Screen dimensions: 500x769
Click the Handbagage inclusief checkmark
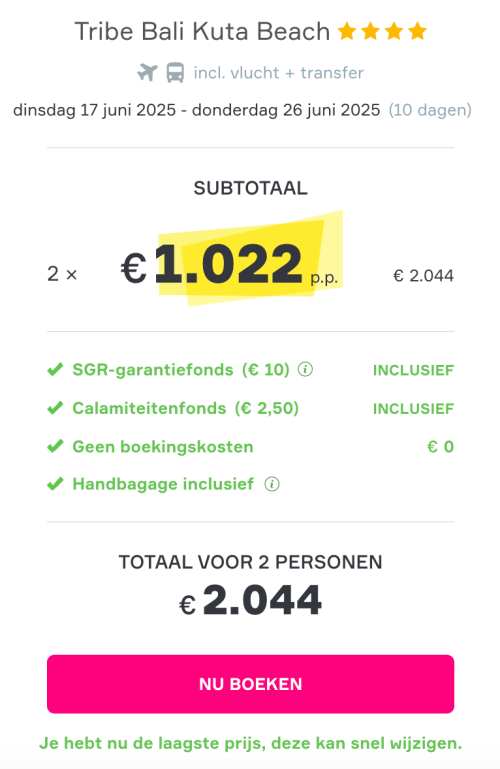(55, 484)
